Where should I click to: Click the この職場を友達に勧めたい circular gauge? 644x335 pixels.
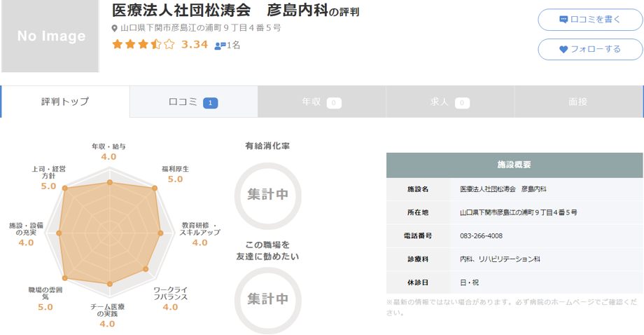point(267,299)
